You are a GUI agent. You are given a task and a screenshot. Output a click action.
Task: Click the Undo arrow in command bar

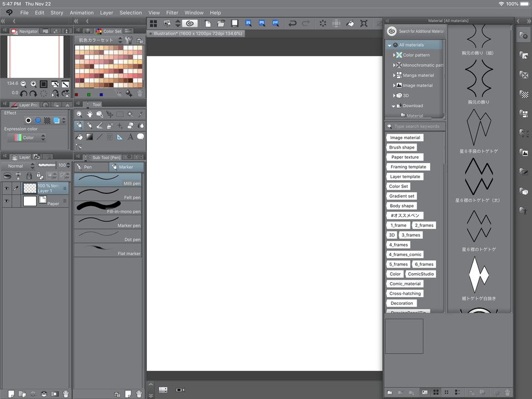tap(292, 23)
